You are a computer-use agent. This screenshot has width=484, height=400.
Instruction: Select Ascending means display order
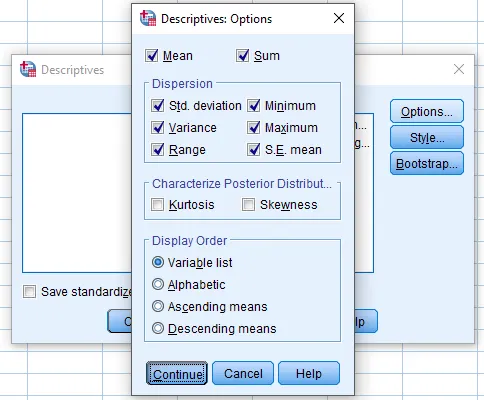coord(158,306)
